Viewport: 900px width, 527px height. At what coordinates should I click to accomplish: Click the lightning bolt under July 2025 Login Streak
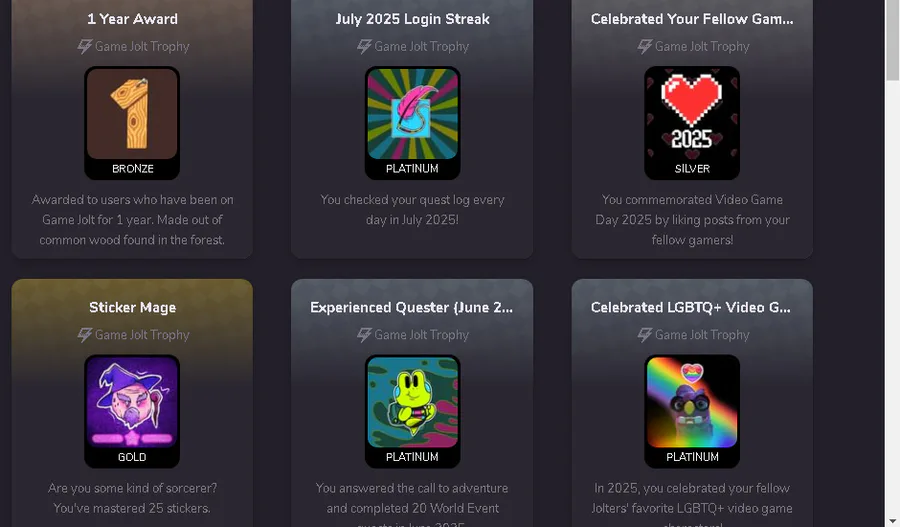pos(364,46)
